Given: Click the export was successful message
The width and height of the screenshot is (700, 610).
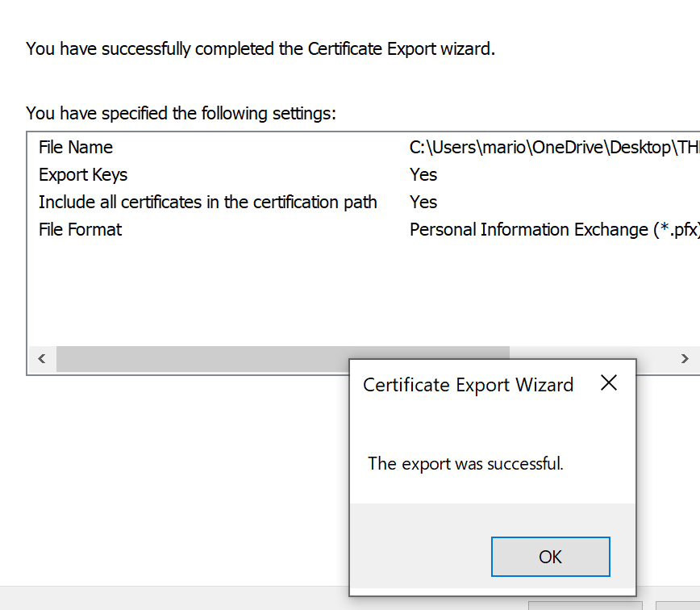Looking at the screenshot, I should point(465,464).
